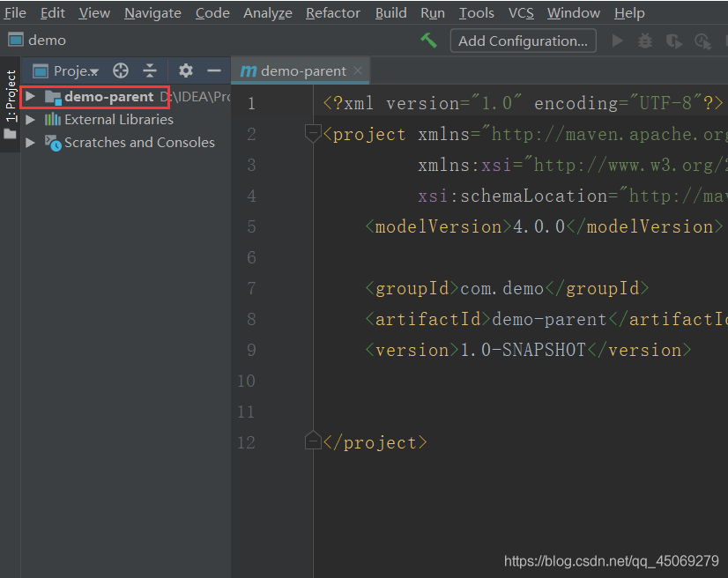
Task: Close the demo-parent editor tab
Action: pyautogui.click(x=357, y=71)
